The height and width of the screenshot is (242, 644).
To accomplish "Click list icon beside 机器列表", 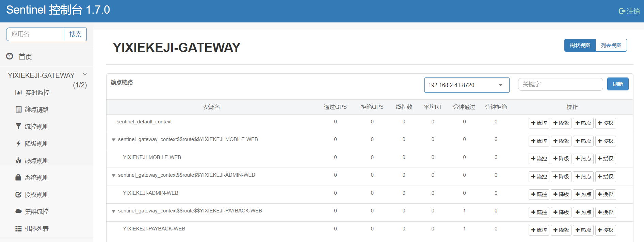I will (18, 228).
